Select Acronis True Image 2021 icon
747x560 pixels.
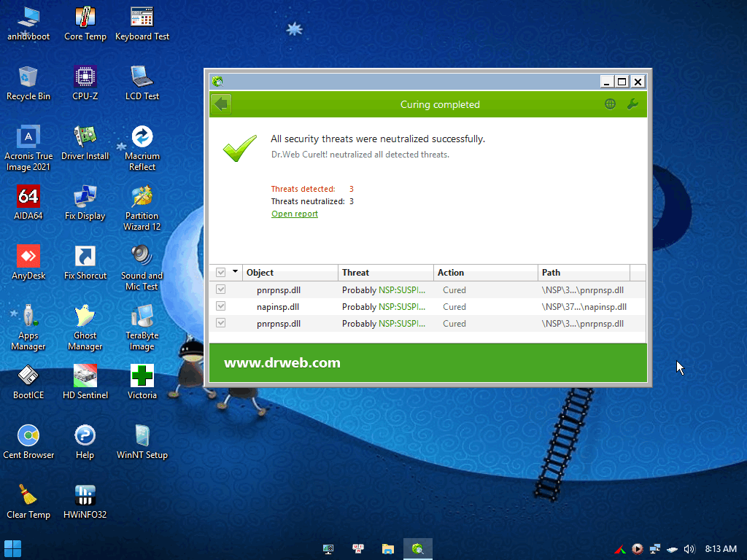tap(28, 148)
